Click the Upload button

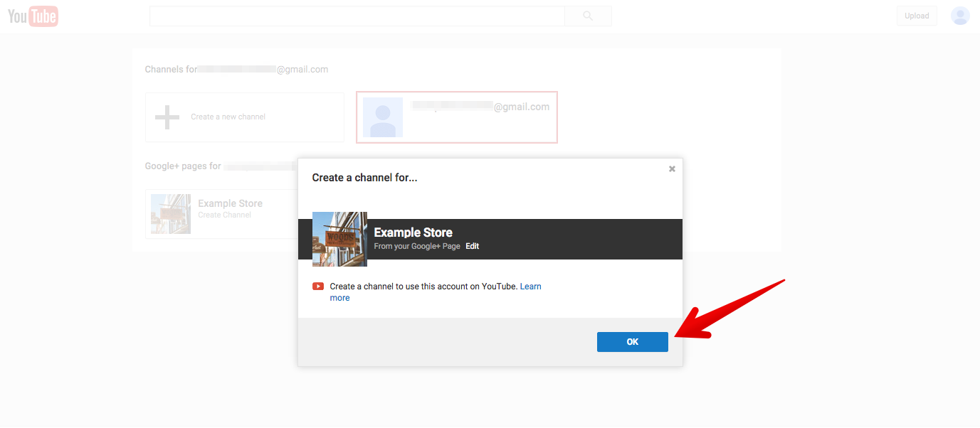(x=917, y=15)
